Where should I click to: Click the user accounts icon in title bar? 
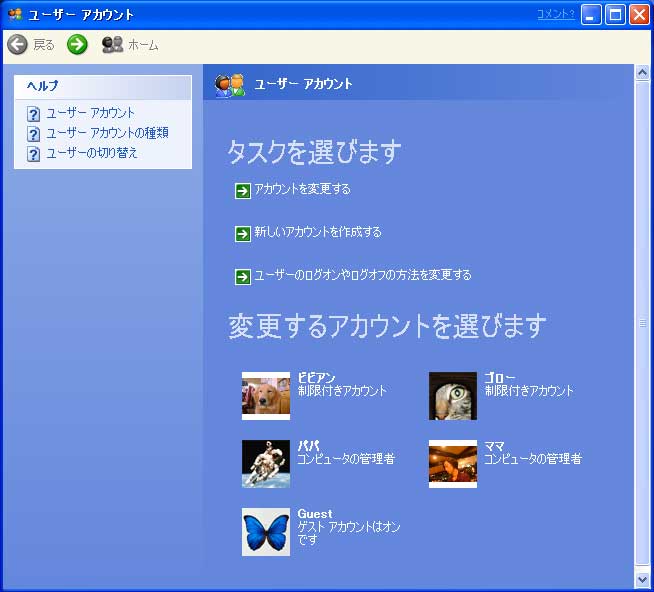(x=15, y=15)
